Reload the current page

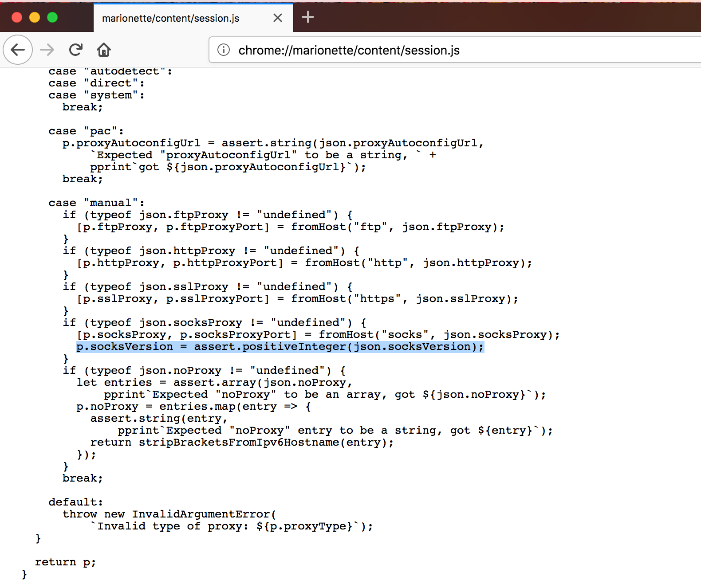76,50
